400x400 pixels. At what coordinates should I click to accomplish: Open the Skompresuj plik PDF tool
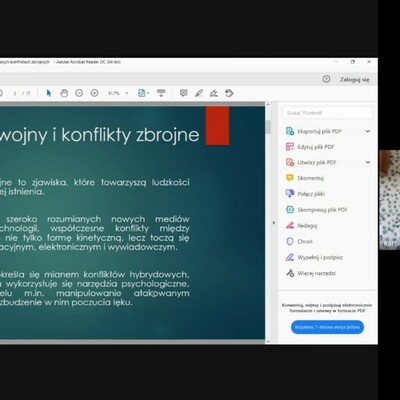point(317,210)
